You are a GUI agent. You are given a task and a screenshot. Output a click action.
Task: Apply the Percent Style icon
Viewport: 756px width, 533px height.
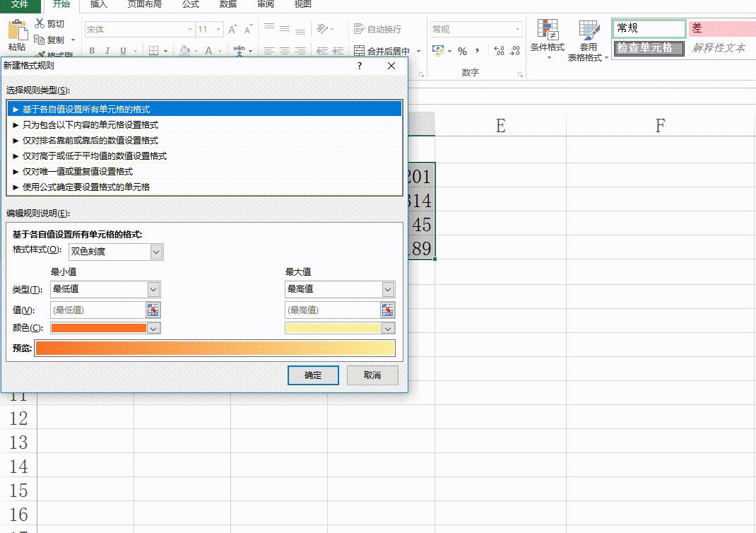(463, 52)
